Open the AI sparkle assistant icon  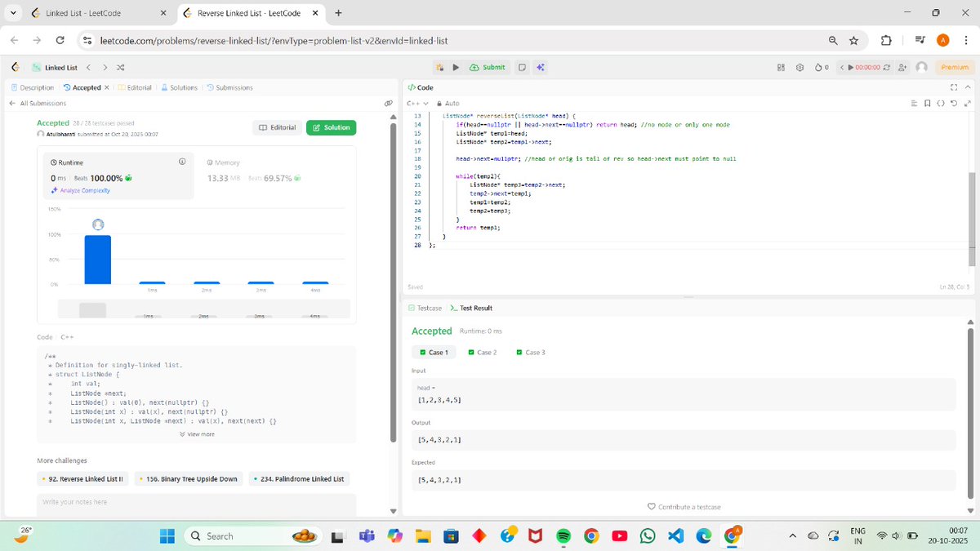540,67
